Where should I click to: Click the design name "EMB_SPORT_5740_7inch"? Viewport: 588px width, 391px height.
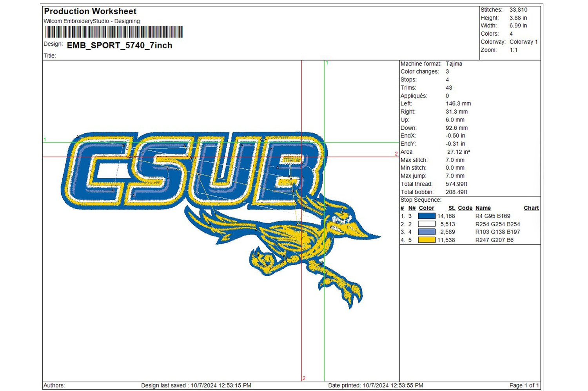pyautogui.click(x=120, y=45)
